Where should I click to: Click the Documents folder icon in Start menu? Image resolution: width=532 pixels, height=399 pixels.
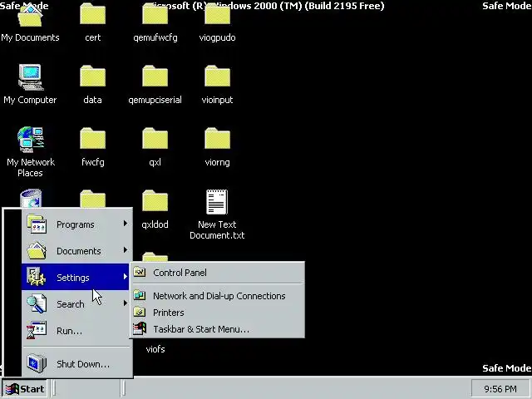pos(37,251)
